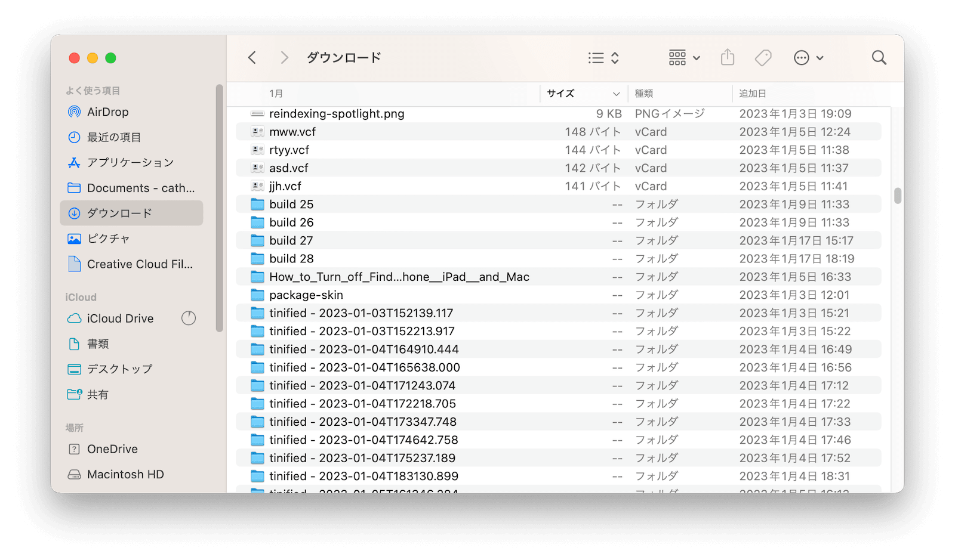Image resolution: width=955 pixels, height=560 pixels.
Task: Click the PNGイメージ kind cell
Action: point(670,114)
